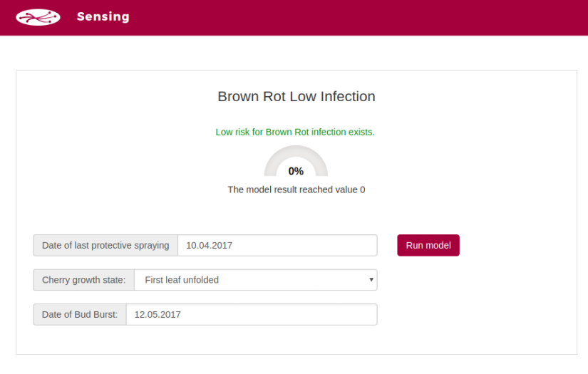
Task: Click the right end of the gauge arc
Action: coord(322,172)
